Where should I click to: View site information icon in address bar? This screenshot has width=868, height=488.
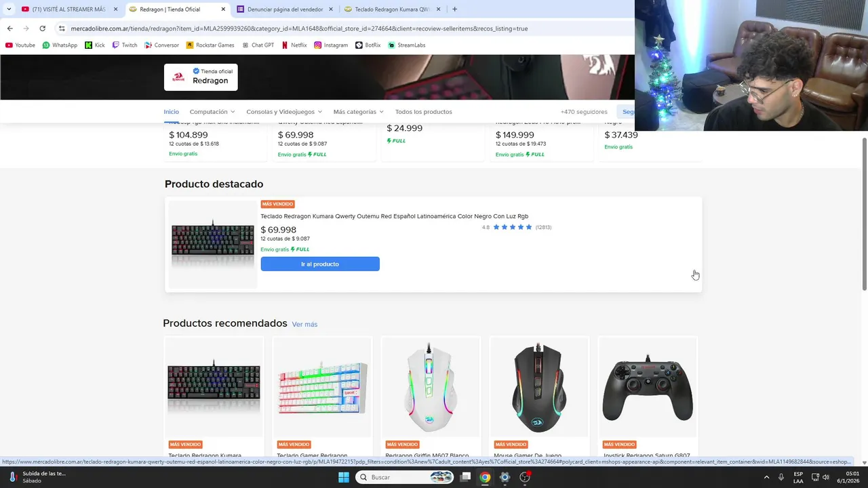pos(62,28)
